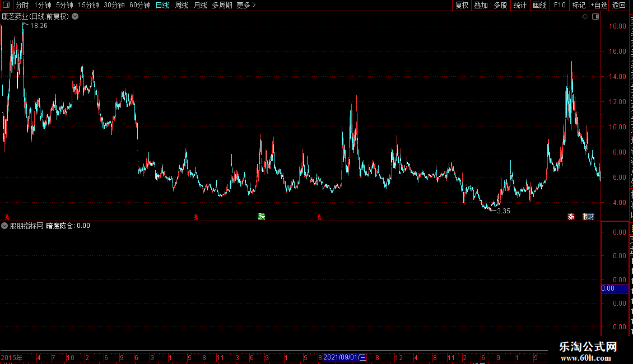Select the 日线 daily chart tab
Viewport: 633px width, 364px height.
pos(162,5)
